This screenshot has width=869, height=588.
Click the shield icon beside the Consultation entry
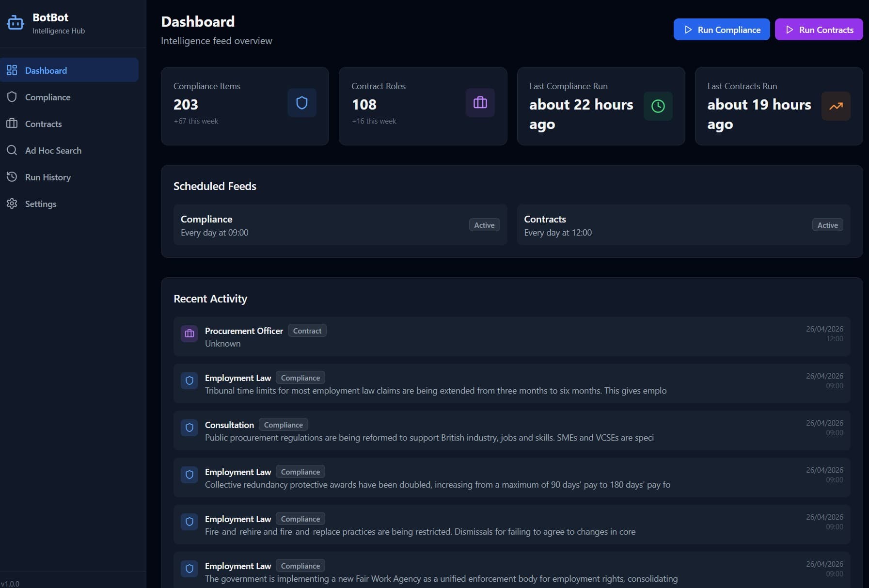pyautogui.click(x=190, y=428)
